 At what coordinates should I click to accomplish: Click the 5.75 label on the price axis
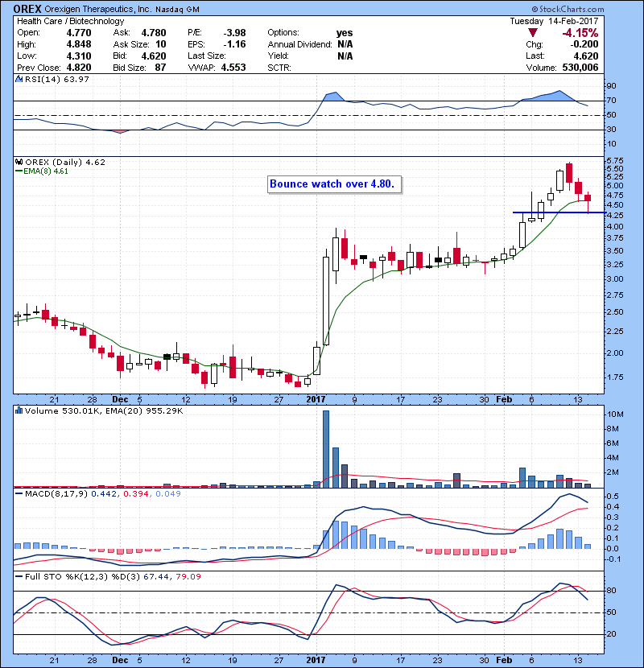click(x=614, y=161)
